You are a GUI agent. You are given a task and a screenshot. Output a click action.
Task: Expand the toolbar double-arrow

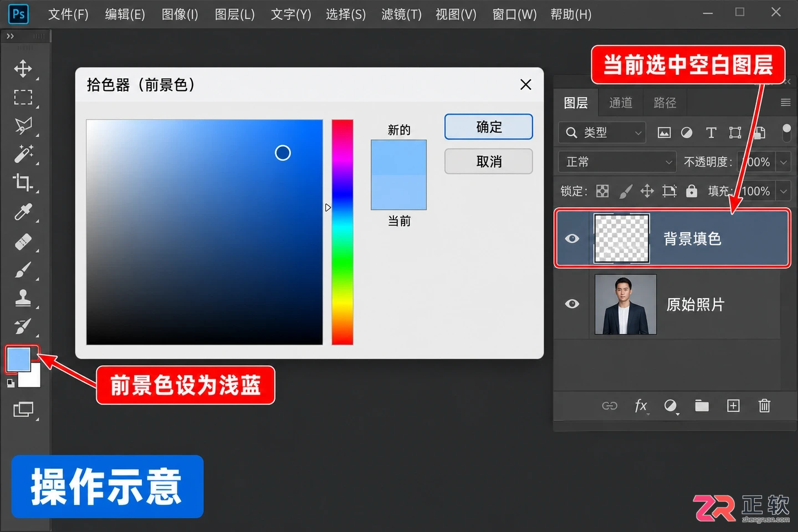[x=10, y=36]
